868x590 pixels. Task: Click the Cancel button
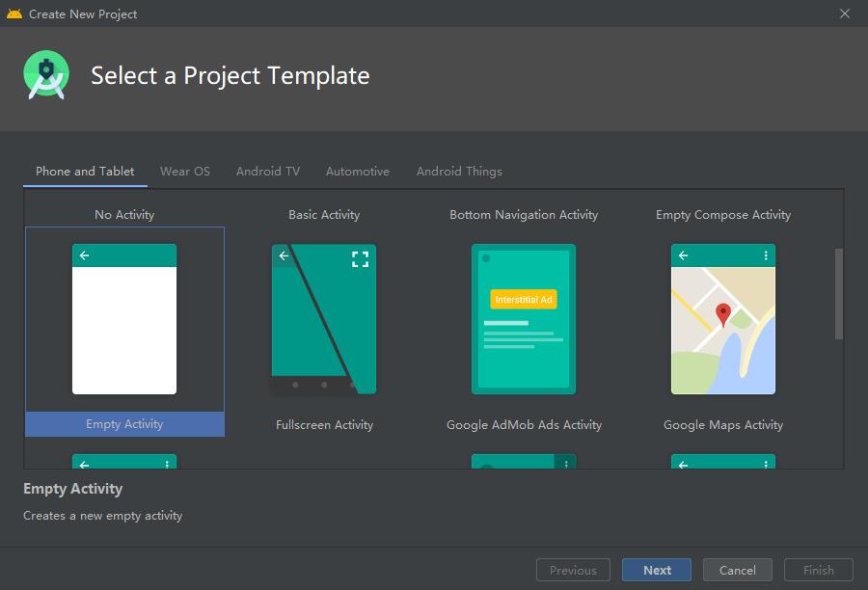738,570
